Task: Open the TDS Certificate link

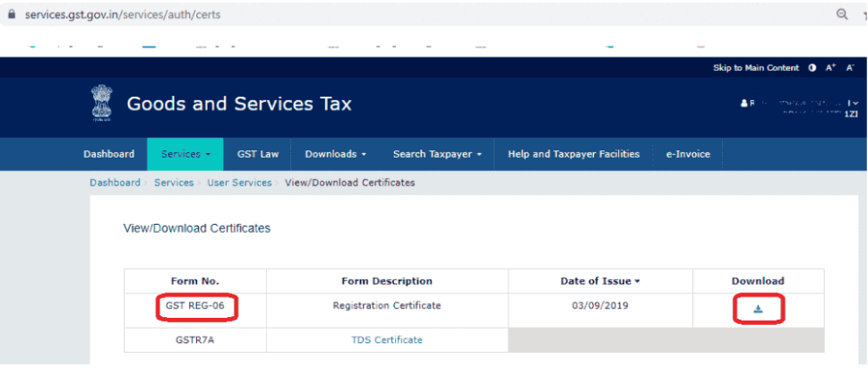Action: (387, 340)
